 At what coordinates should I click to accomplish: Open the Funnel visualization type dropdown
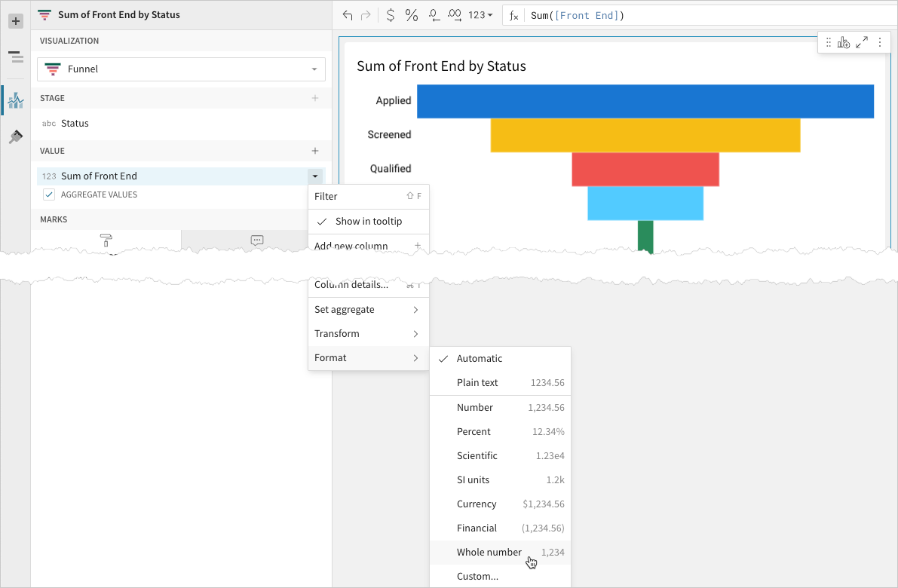[x=181, y=69]
